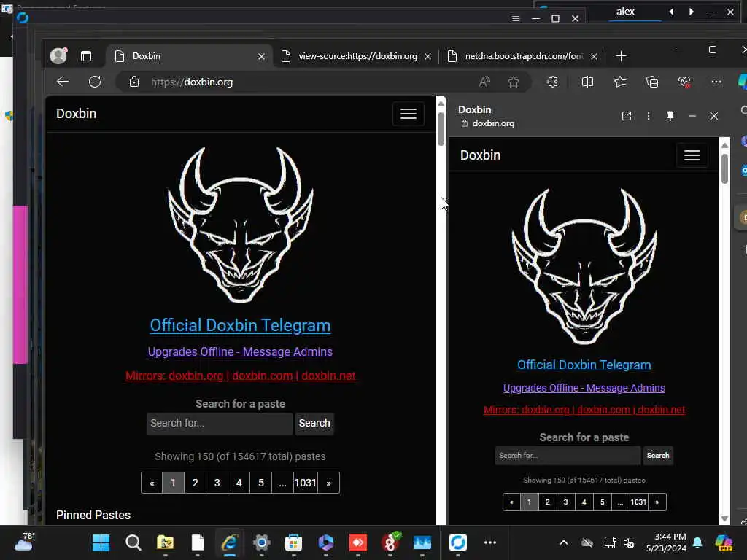
Task: Open the weather widget showing 78°
Action: pos(24,542)
